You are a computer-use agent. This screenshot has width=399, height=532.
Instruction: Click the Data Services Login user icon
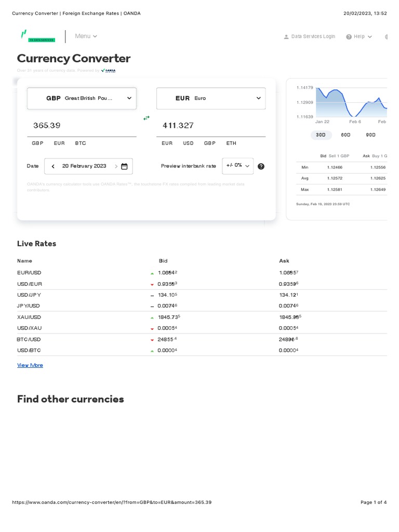click(x=286, y=37)
